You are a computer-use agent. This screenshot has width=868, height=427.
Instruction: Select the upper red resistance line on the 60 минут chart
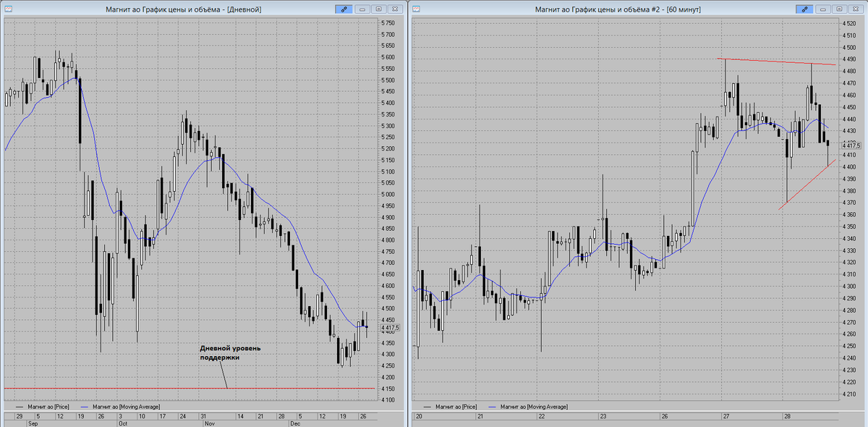pos(775,62)
